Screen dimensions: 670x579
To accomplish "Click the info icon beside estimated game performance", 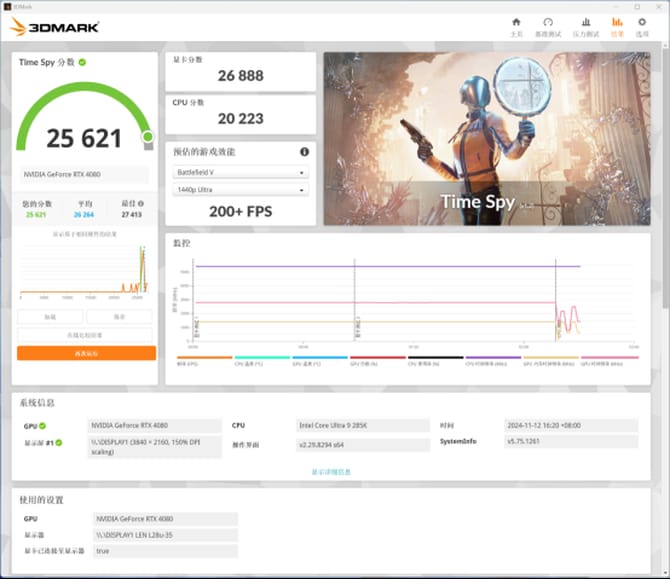I will [304, 152].
